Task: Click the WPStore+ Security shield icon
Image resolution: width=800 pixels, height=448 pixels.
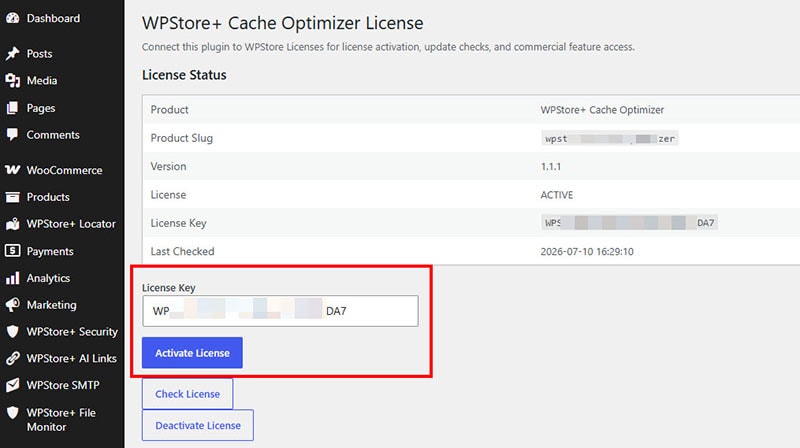Action: pos(13,332)
